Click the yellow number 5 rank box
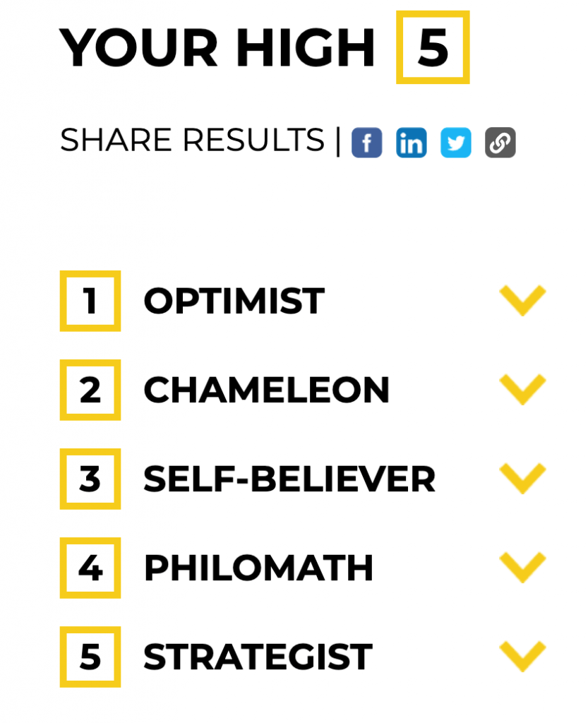This screenshot has width=588, height=723. [x=90, y=657]
